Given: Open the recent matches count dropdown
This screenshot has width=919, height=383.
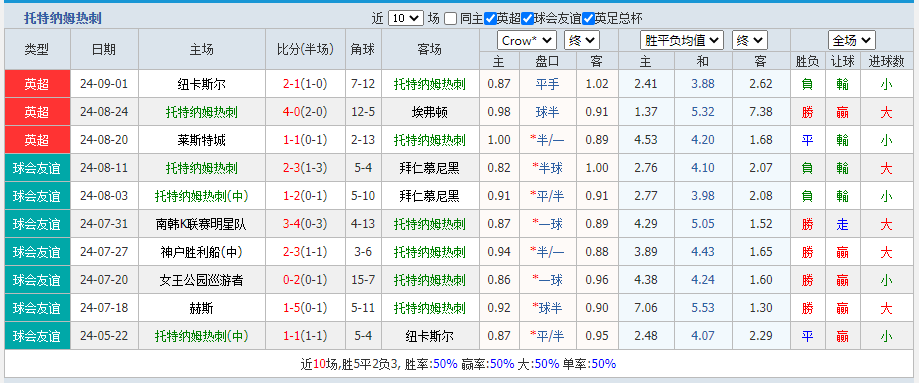Looking at the screenshot, I should (x=405, y=18).
